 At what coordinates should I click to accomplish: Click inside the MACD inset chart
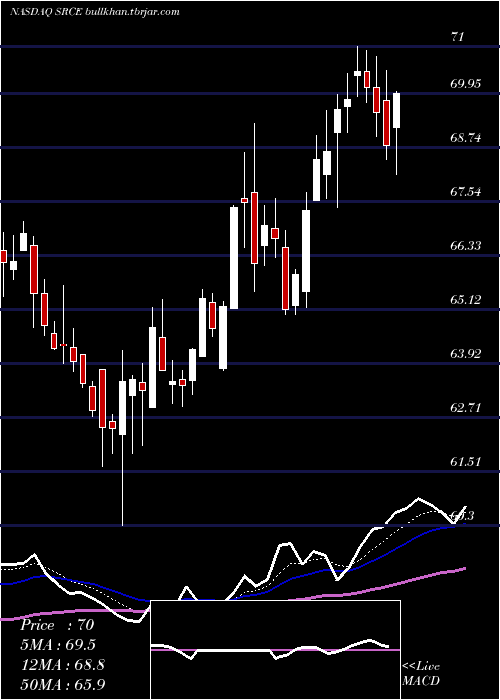[x=275, y=650]
